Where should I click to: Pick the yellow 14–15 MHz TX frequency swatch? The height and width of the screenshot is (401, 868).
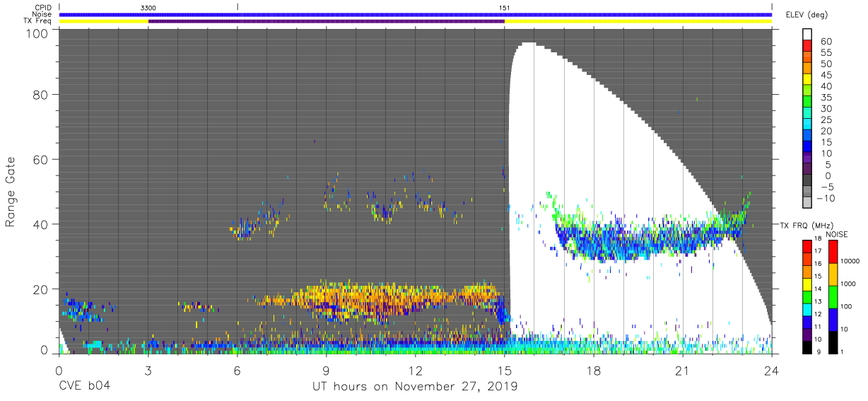(807, 284)
